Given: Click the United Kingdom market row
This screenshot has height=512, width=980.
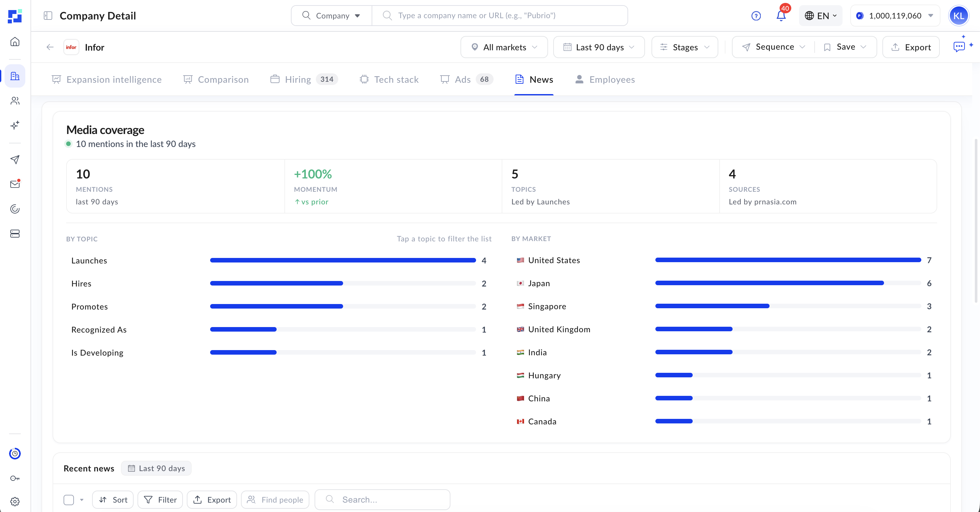Looking at the screenshot, I should point(723,329).
